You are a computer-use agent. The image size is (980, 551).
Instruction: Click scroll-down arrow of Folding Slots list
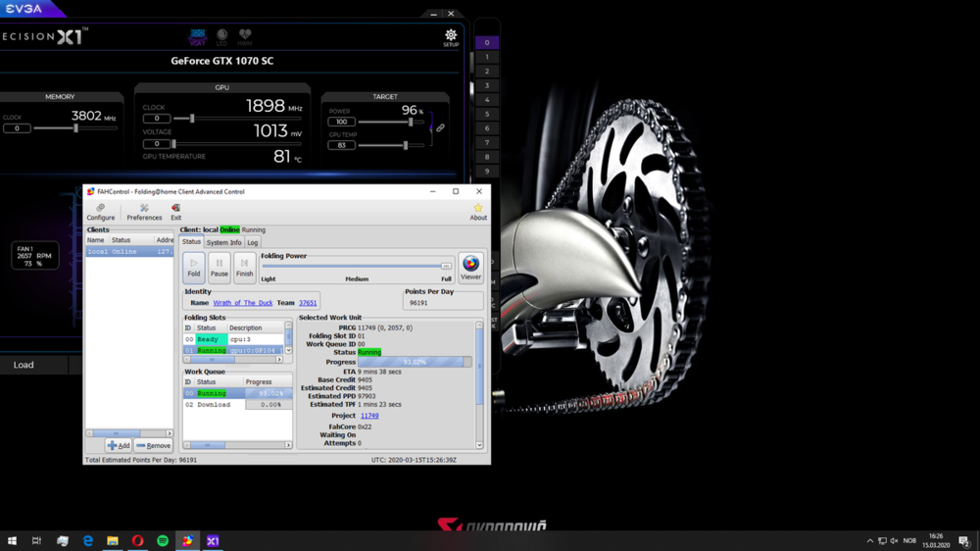point(288,350)
